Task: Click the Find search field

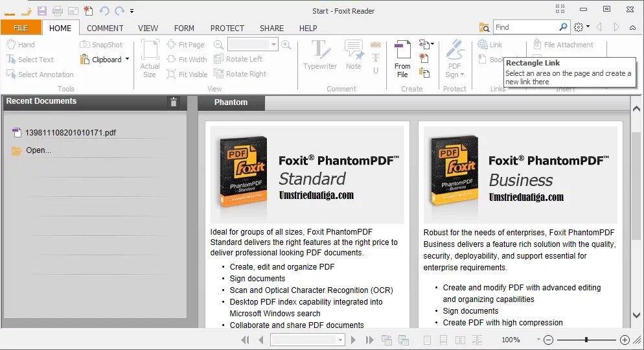Action: point(525,27)
